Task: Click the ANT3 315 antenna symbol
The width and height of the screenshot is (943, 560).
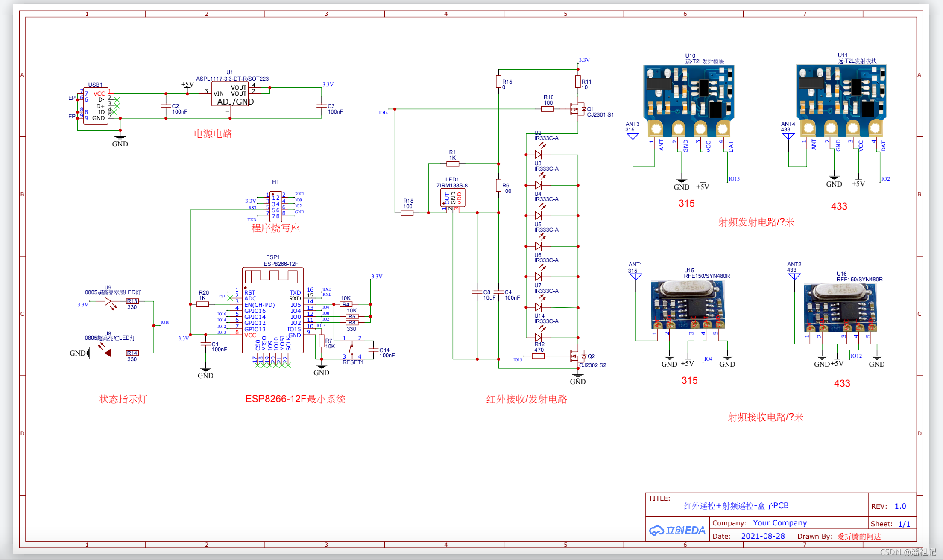Action: (633, 137)
